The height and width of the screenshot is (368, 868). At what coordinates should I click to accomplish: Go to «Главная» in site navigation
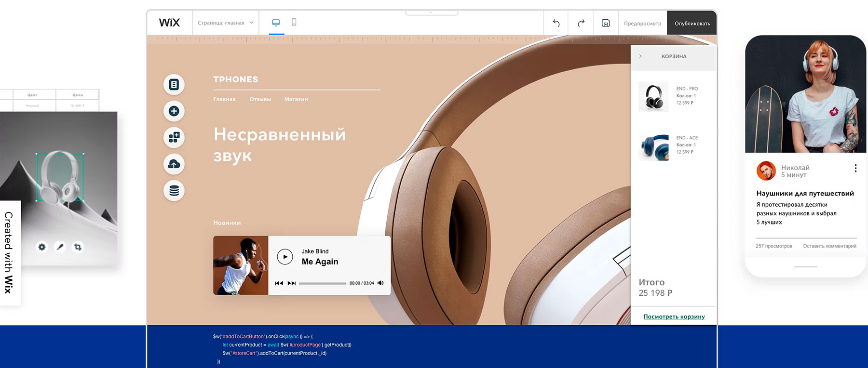tap(225, 99)
